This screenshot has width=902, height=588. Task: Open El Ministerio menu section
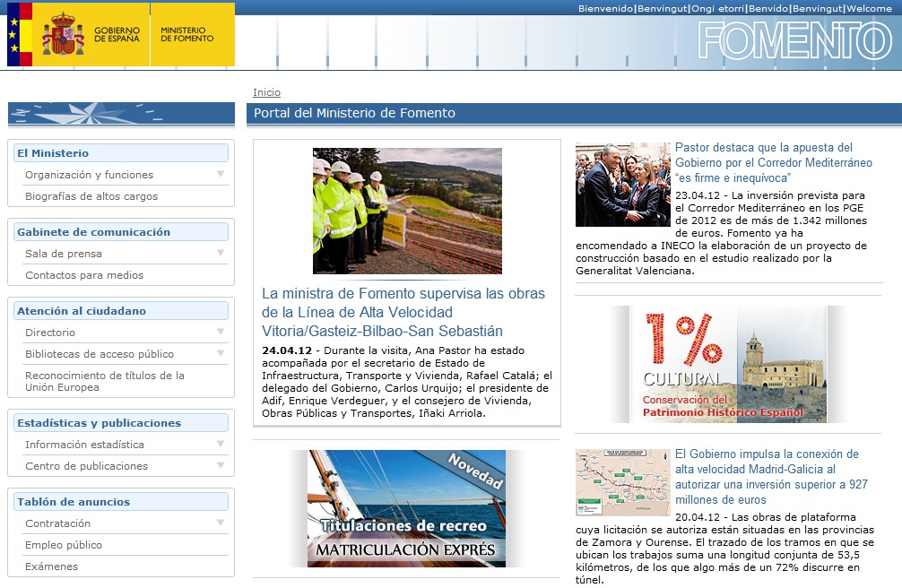53,153
